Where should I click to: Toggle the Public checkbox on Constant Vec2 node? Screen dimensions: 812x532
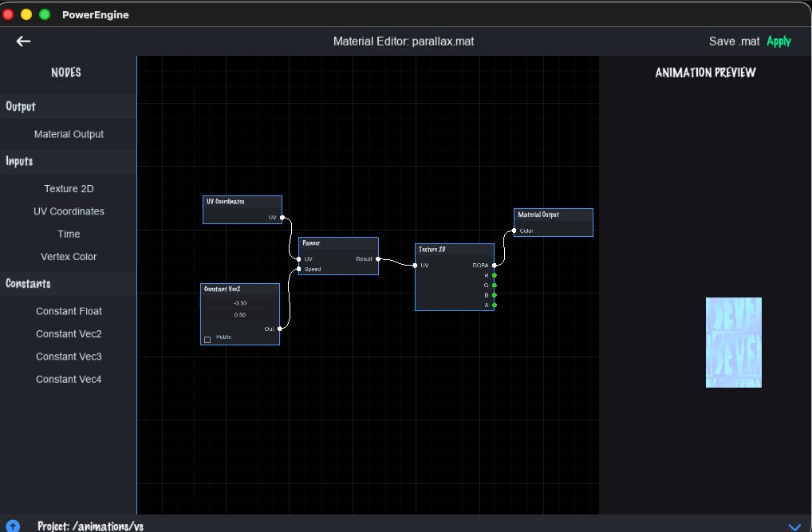pos(207,340)
